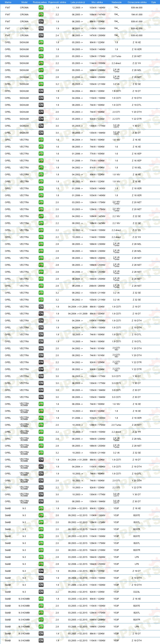Click diesel icon in Signum Z 19 DTL row

41,105
